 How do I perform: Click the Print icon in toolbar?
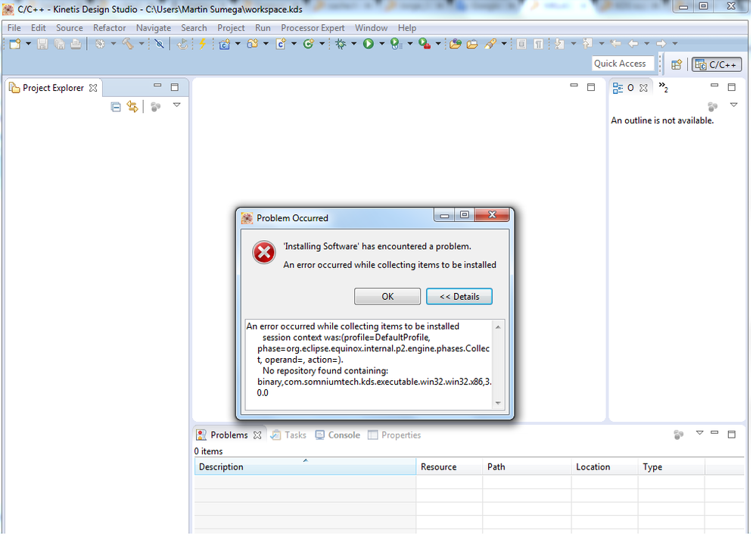pyautogui.click(x=76, y=44)
